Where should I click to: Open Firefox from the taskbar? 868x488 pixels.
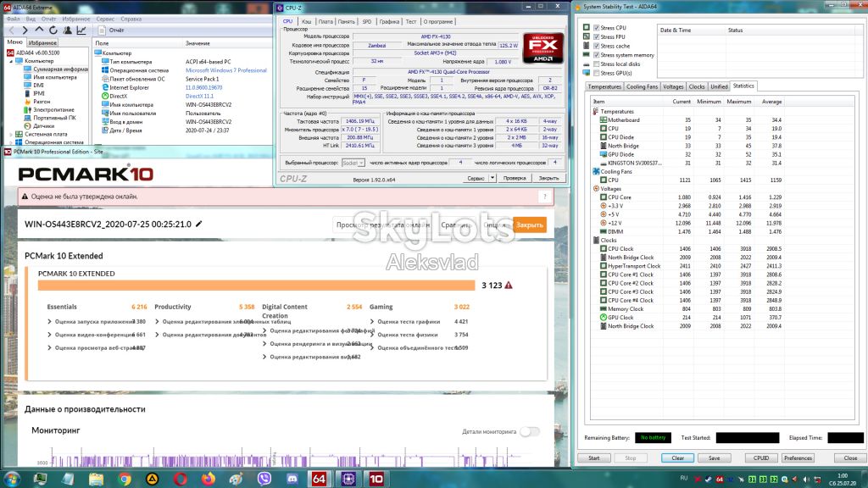pyautogui.click(x=209, y=480)
